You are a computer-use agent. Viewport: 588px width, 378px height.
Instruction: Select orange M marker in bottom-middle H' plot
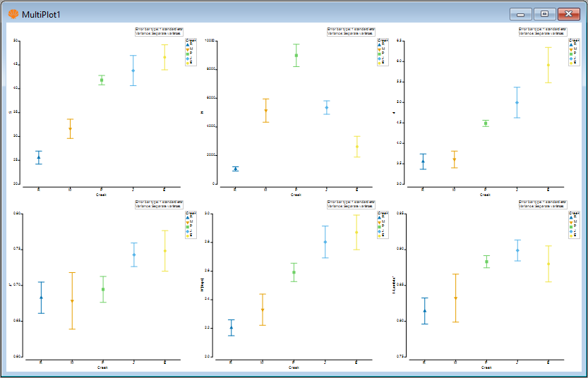point(263,310)
